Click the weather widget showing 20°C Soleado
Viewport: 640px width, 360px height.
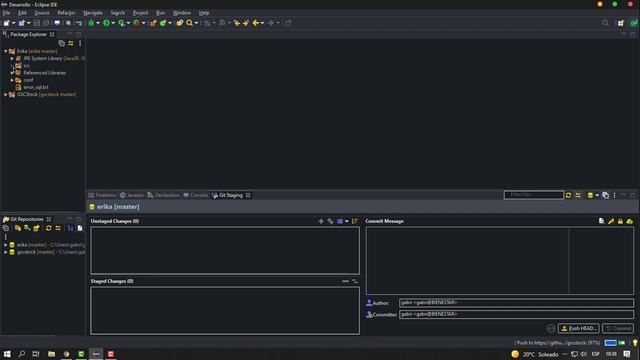click(x=535, y=354)
